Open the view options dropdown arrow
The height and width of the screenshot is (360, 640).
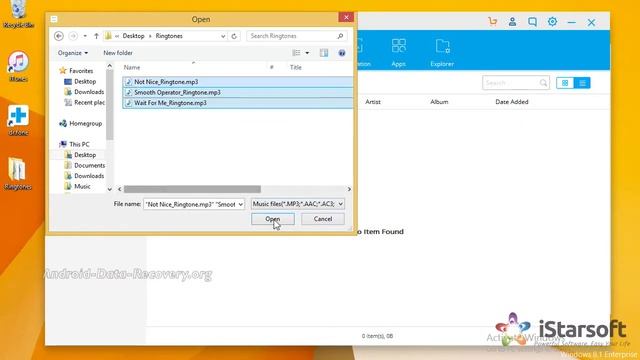(x=307, y=53)
